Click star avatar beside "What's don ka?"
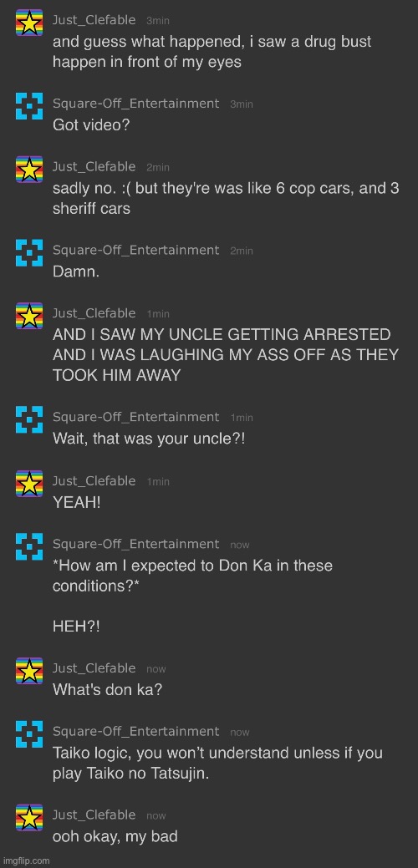This screenshot has width=418, height=868. [x=28, y=671]
